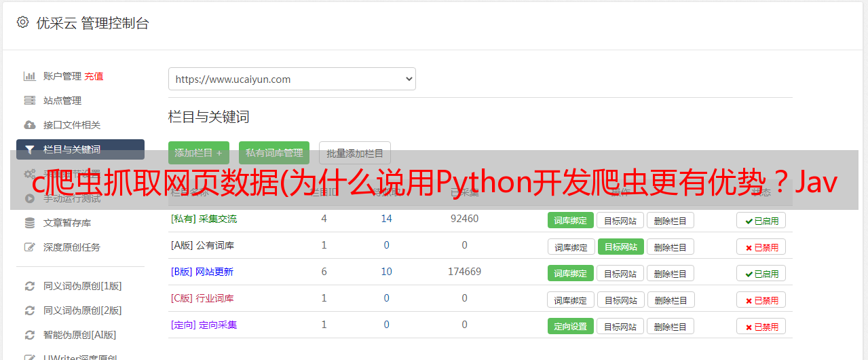Open the [定向] 定向采集 column link
The width and height of the screenshot is (868, 360).
(204, 325)
